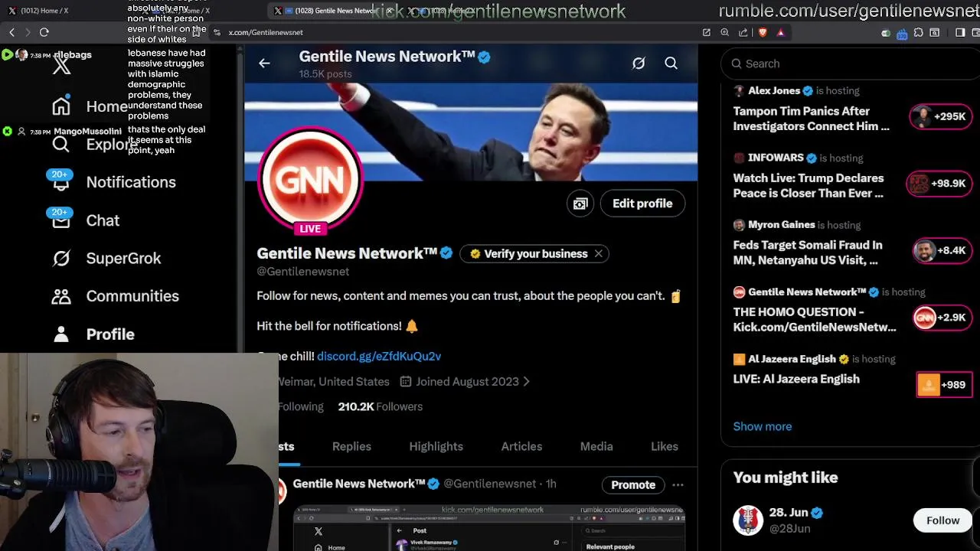Screen dimensions: 980x551
Task: Click the back arrow on profile header
Action: point(264,64)
